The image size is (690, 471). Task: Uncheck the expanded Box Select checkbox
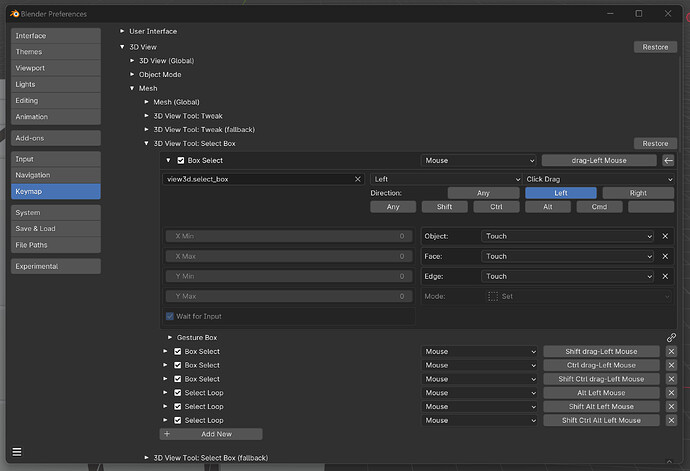(180, 161)
